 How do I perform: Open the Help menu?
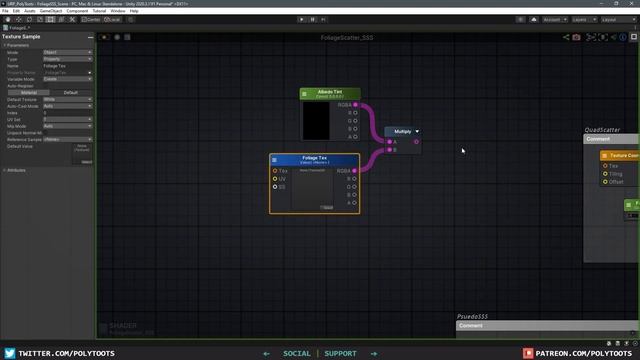tap(134, 11)
